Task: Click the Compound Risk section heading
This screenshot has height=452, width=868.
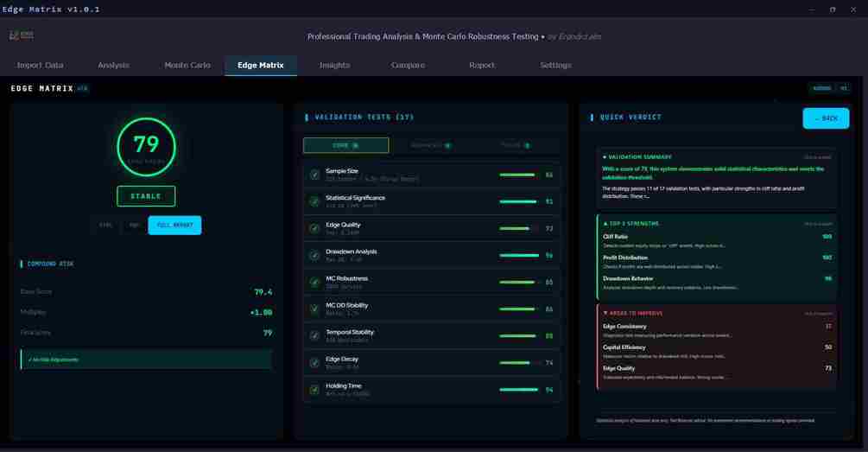Action: pos(50,264)
